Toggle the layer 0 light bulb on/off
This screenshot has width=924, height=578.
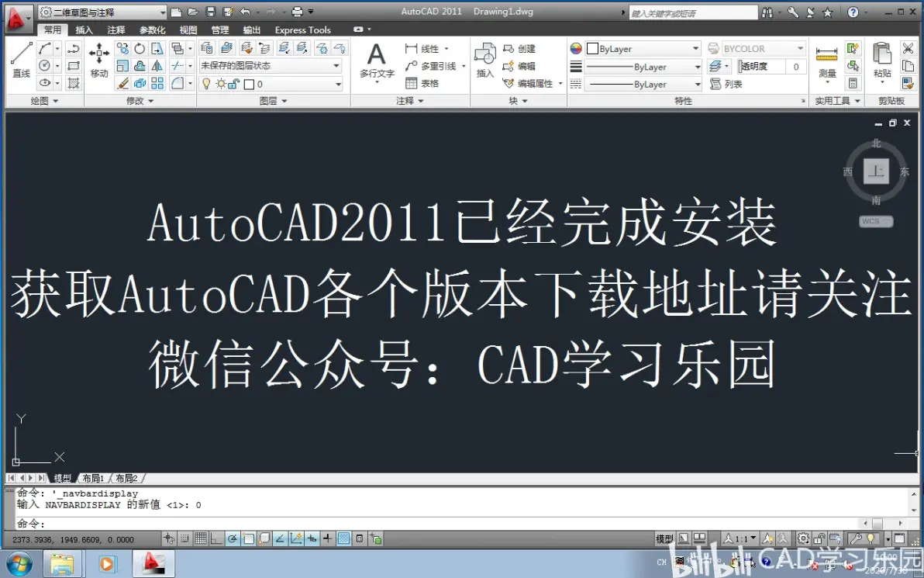click(x=206, y=84)
